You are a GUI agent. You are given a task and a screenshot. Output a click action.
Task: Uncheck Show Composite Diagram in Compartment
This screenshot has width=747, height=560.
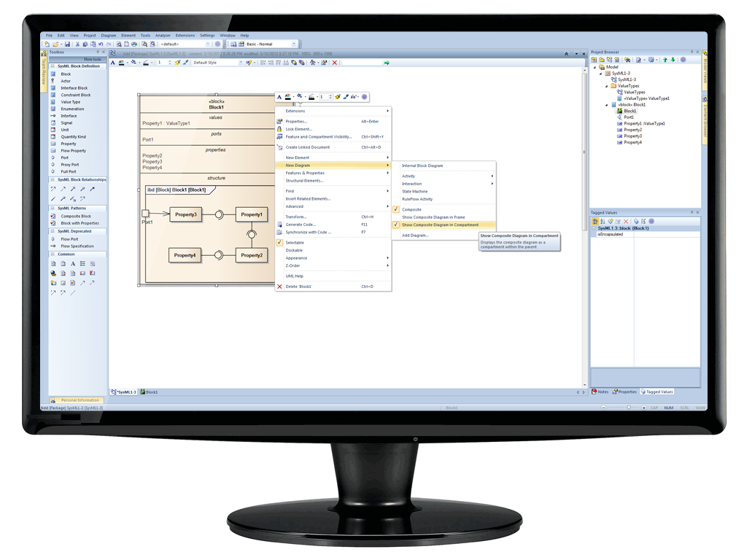coord(396,225)
